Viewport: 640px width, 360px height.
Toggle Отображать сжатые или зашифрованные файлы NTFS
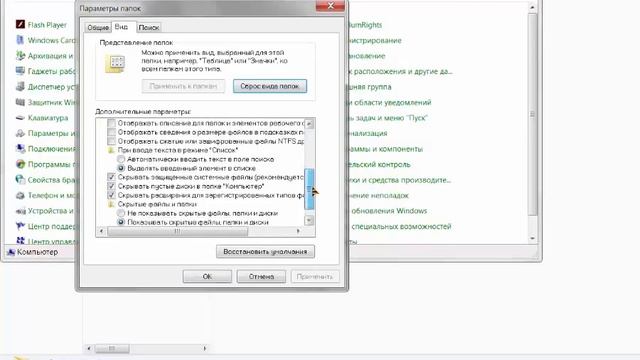[111, 141]
